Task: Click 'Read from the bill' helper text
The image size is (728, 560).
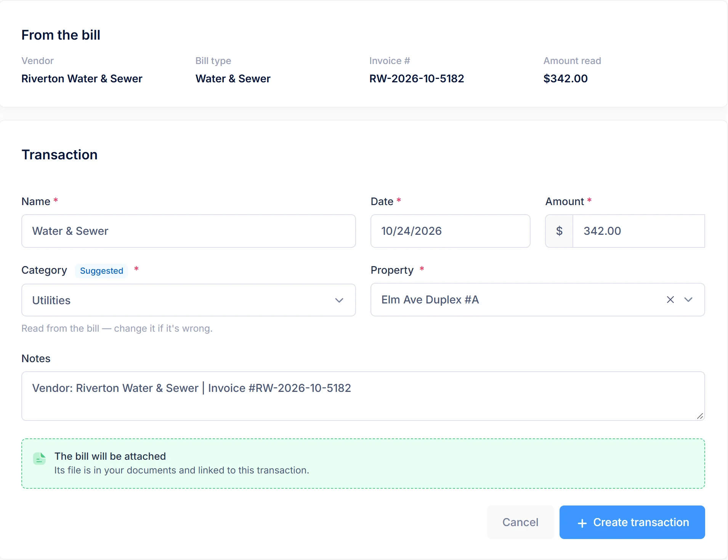Action: coord(117,328)
